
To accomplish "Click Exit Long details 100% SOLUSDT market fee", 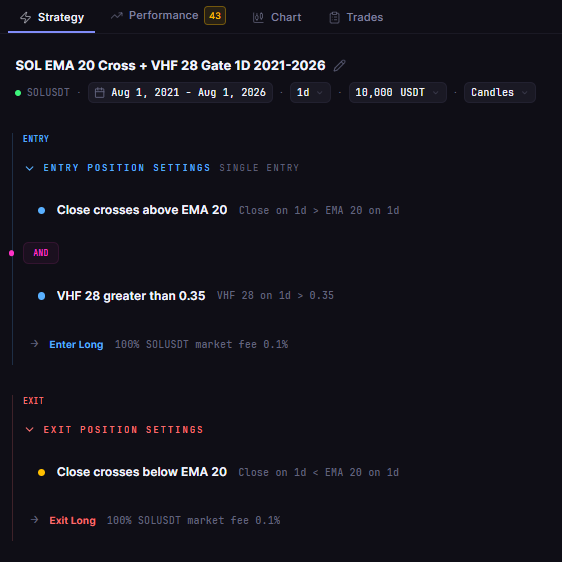I will click(x=194, y=520).
